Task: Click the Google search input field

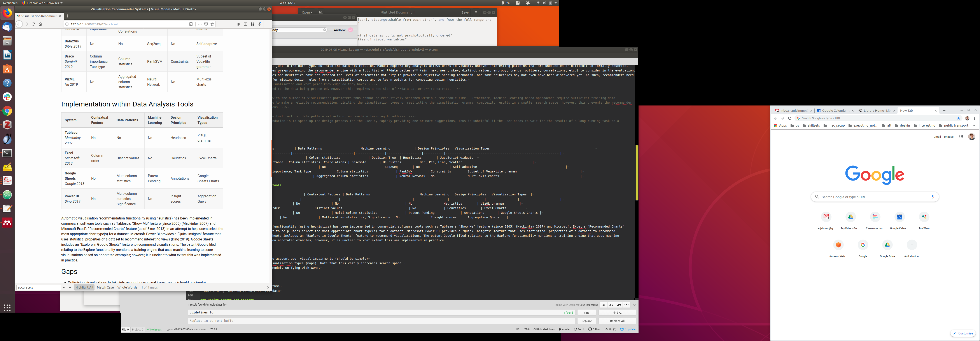Action: [x=871, y=197]
